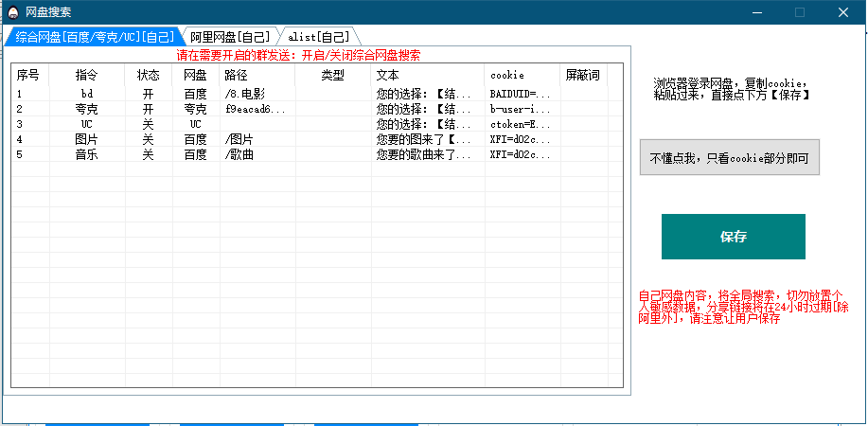Select the 音乐 command cell
This screenshot has width=868, height=426.
(x=87, y=154)
